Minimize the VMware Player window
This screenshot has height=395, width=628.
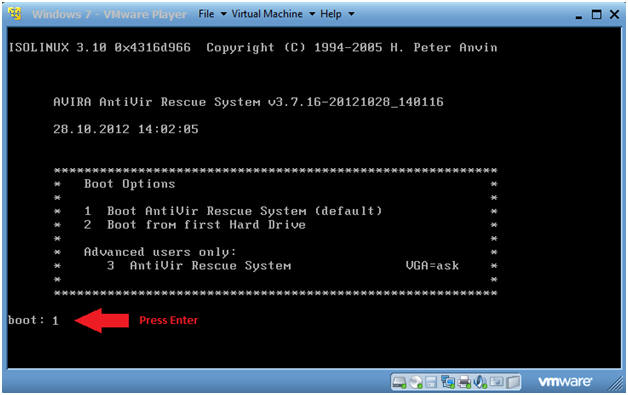[578, 16]
